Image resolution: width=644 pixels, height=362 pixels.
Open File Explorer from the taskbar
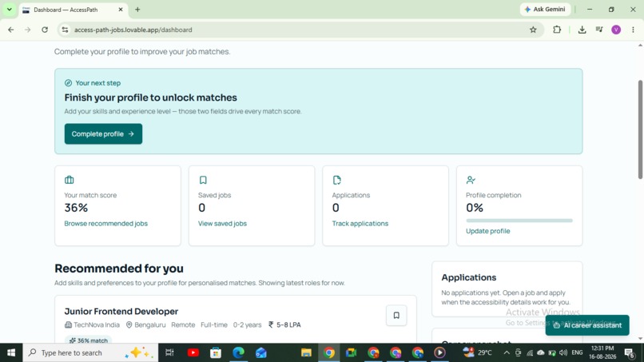coord(306,352)
